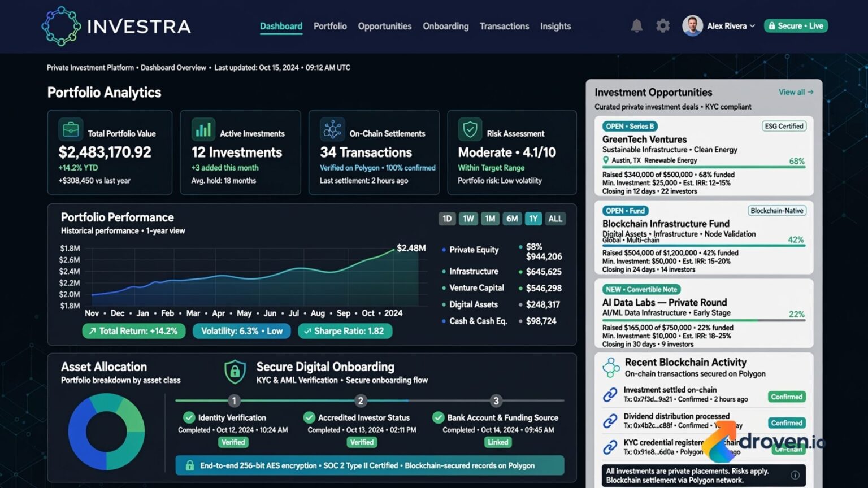This screenshot has height=488, width=868.
Task: Click the Blockchain Infrastructure Fund 42% funding bar
Action: click(x=704, y=245)
